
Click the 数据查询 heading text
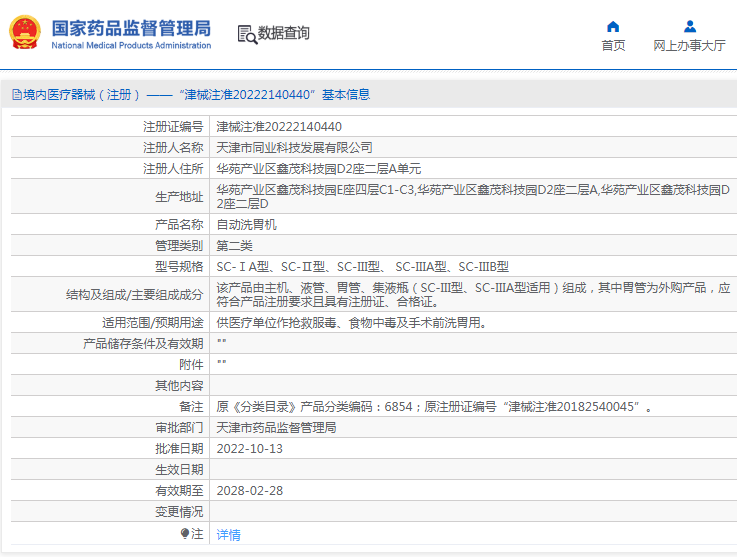(x=284, y=34)
